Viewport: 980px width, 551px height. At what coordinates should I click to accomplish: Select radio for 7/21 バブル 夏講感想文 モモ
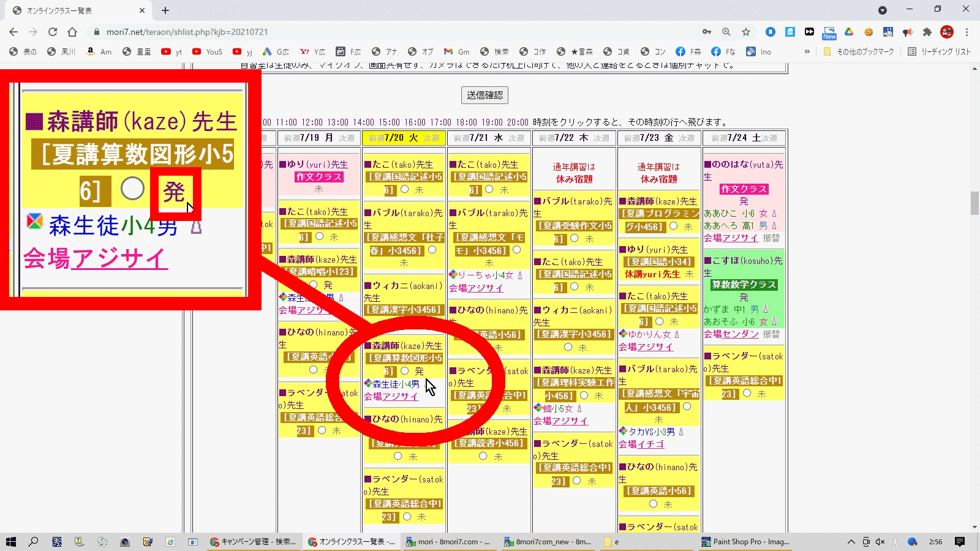517,250
